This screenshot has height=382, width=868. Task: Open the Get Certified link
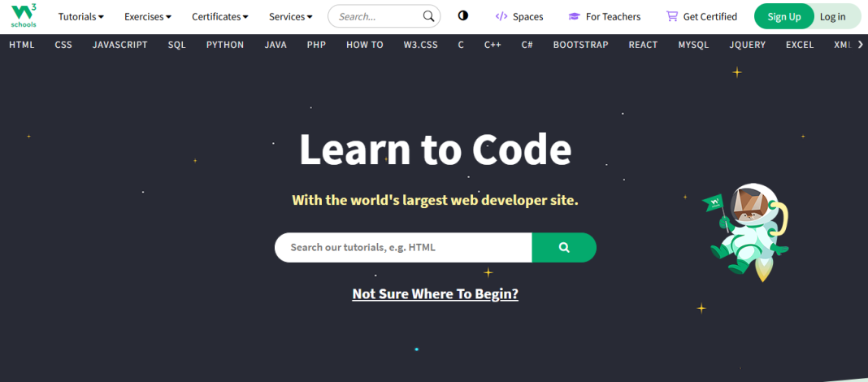point(701,16)
